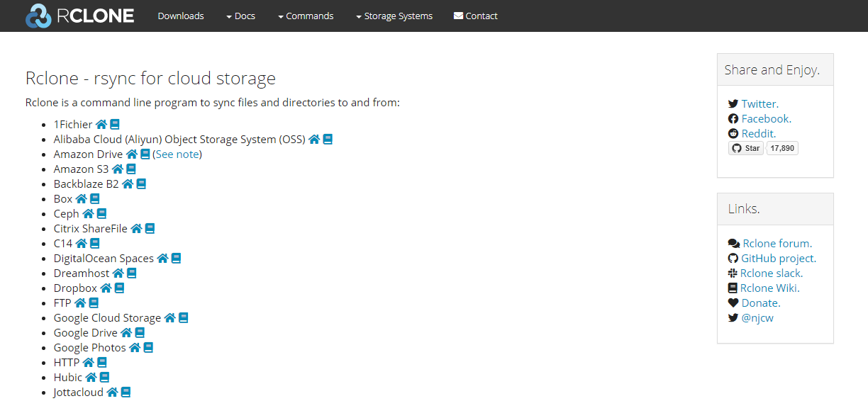Click the Alibaba Cloud OSS home icon
Screen dimensions: 868x401
pyautogui.click(x=314, y=140)
